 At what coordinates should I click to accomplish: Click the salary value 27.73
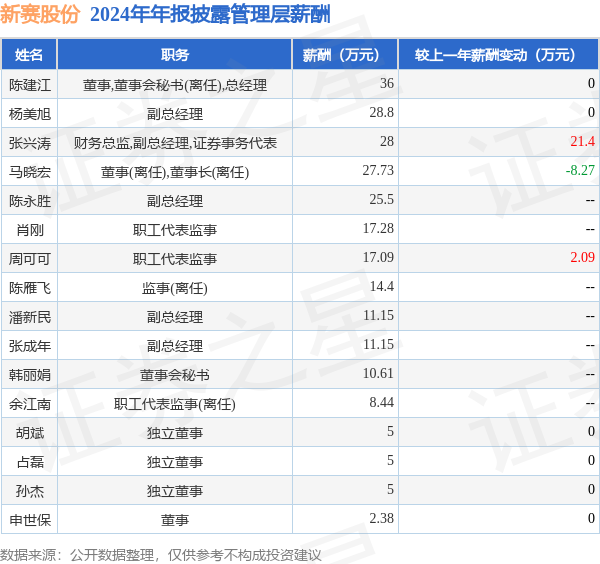click(x=378, y=171)
